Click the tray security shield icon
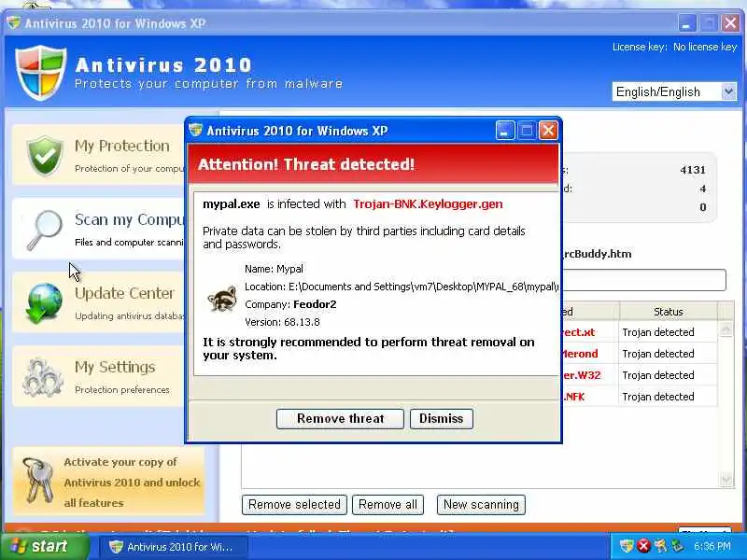This screenshot has height=560, width=747. [x=626, y=546]
